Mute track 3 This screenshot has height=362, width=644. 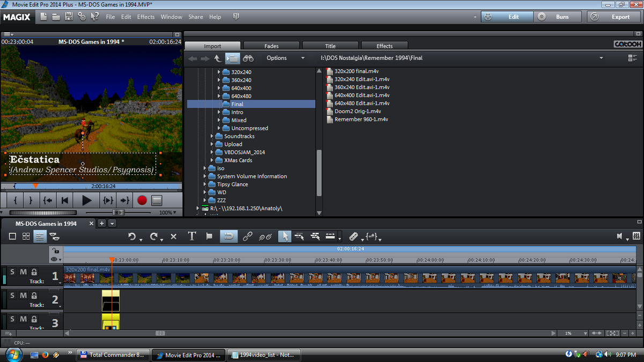click(23, 319)
